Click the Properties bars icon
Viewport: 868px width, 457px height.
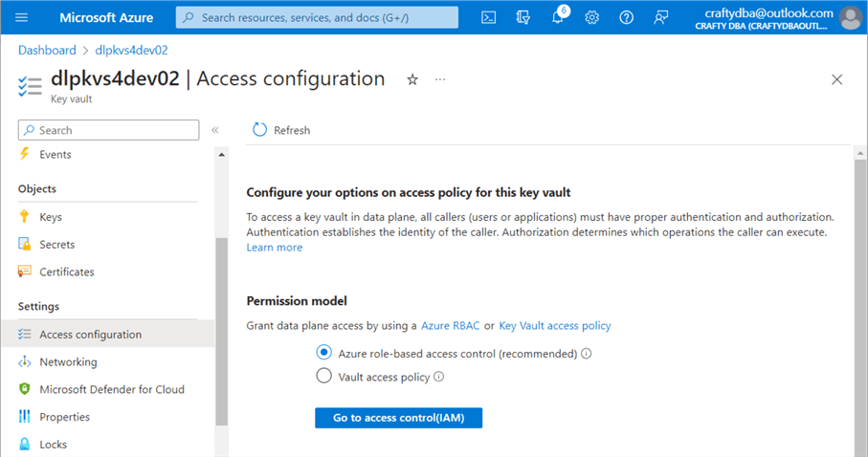[x=24, y=417]
